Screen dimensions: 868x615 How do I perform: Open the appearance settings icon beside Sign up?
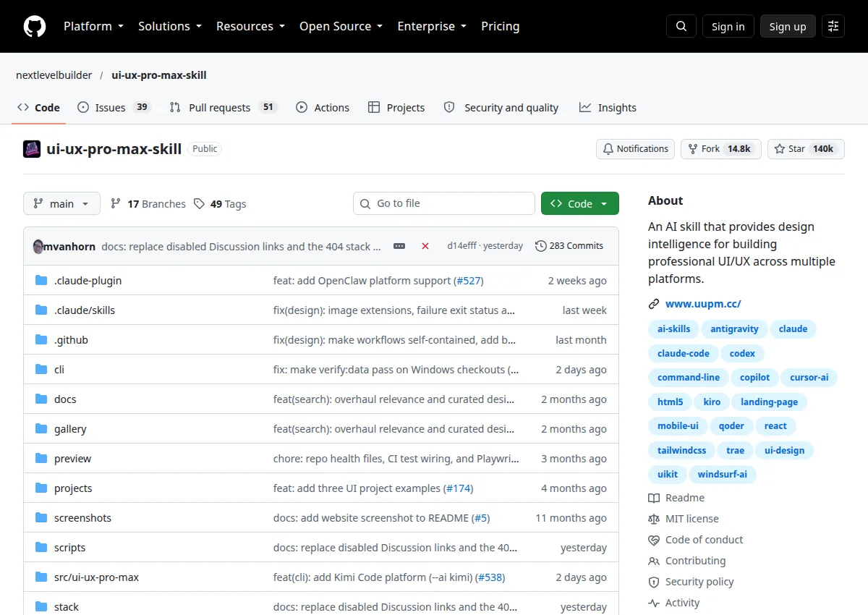[833, 26]
